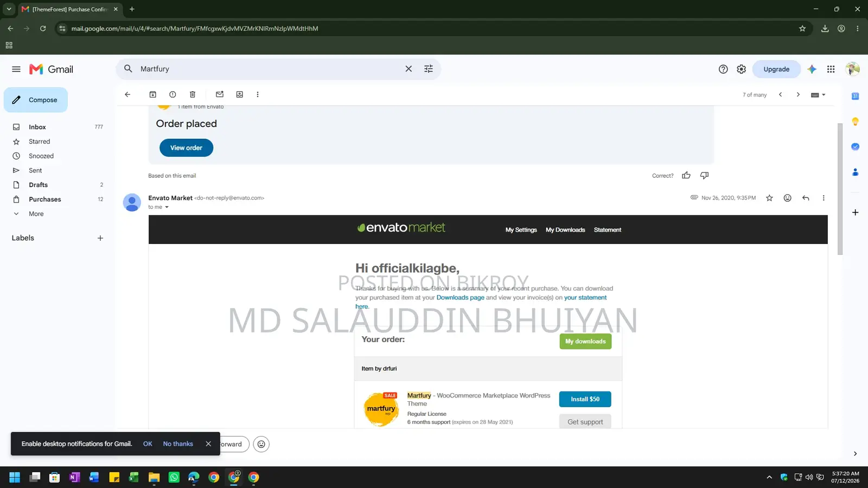The height and width of the screenshot is (488, 868).
Task: Click the View order button
Action: pyautogui.click(x=186, y=147)
